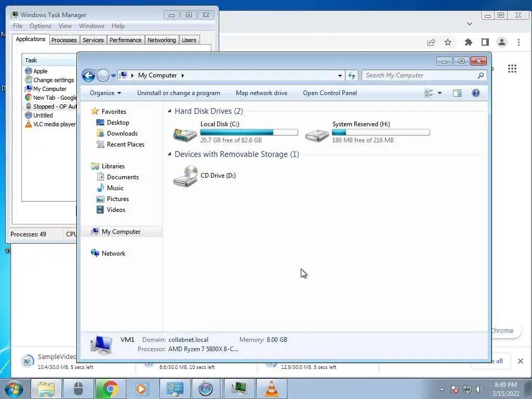This screenshot has height=399, width=532.
Task: Select Change settings task in Task Manager
Action: click(54, 80)
